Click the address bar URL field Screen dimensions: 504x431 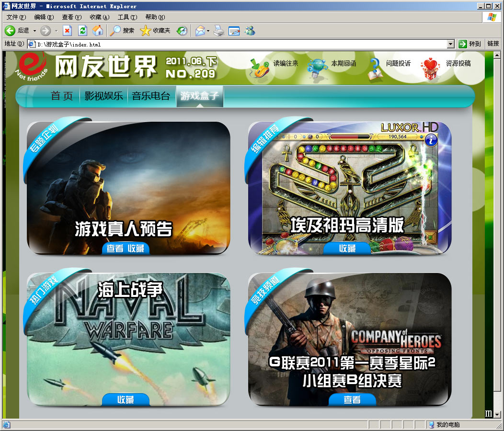pyautogui.click(x=240, y=44)
